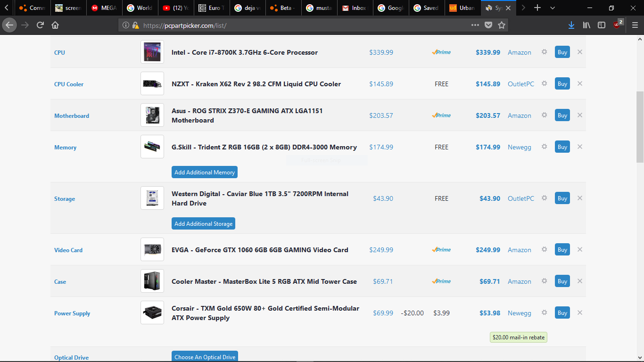Click Buy for the G.Skill memory
The width and height of the screenshot is (644, 362).
point(562,147)
